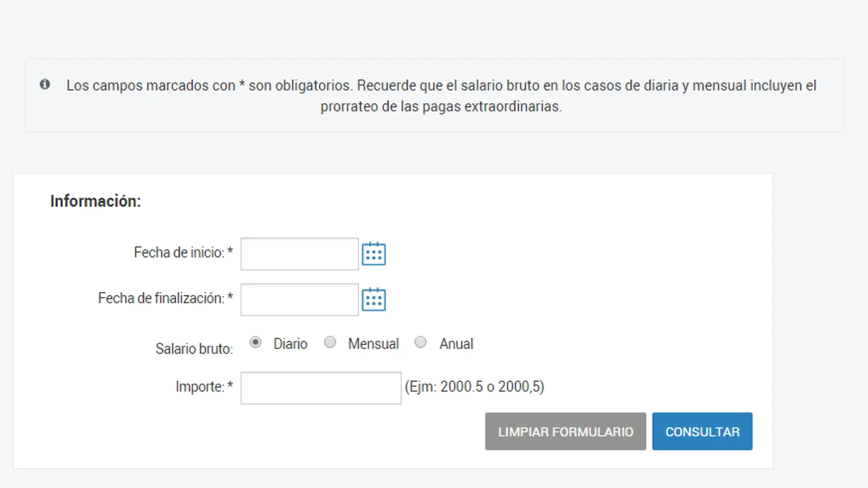
Task: Click the "Fecha de inicio:" label text
Action: pos(179,252)
